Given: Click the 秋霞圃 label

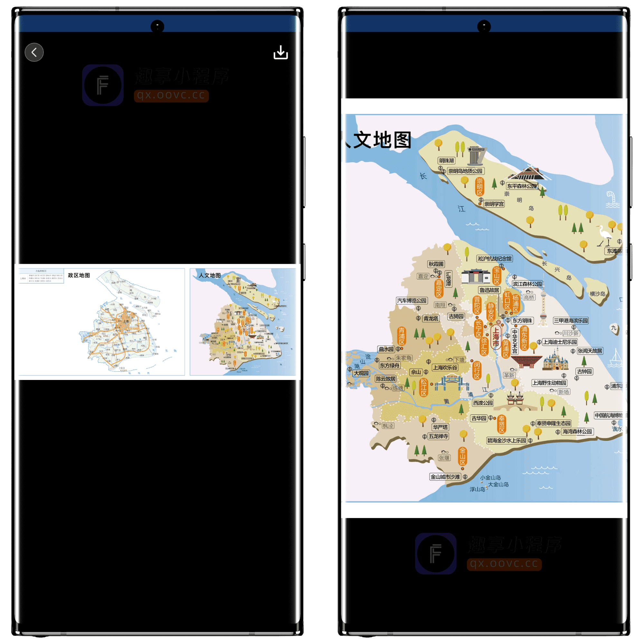Looking at the screenshot, I should (436, 264).
